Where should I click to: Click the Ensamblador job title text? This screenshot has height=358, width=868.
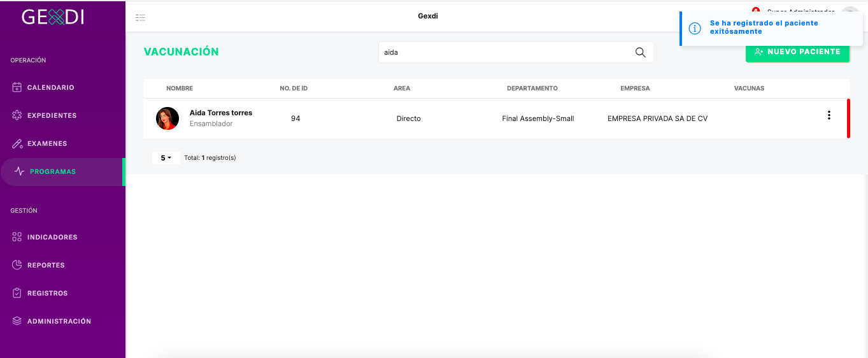(x=211, y=124)
